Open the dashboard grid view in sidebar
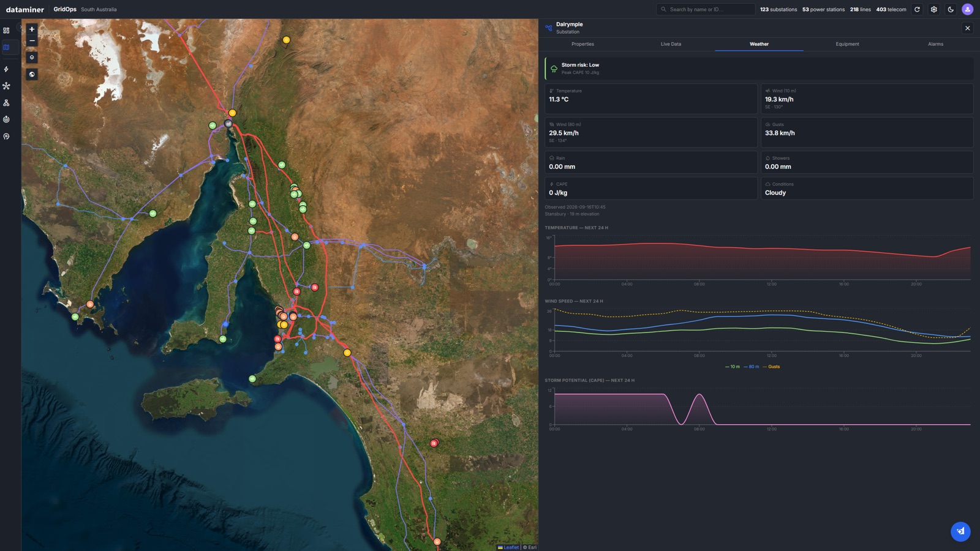 click(6, 30)
